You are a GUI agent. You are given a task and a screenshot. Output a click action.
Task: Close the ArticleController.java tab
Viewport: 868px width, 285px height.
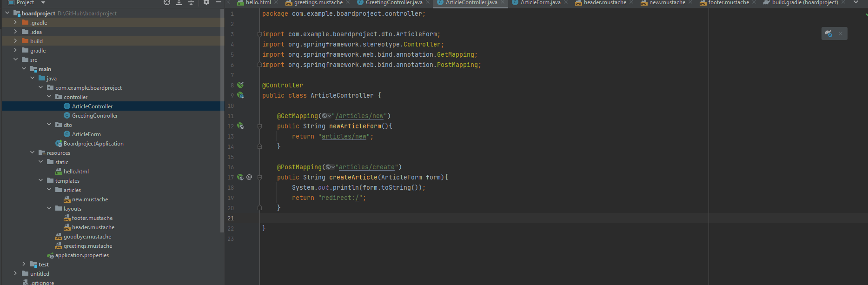tap(503, 2)
